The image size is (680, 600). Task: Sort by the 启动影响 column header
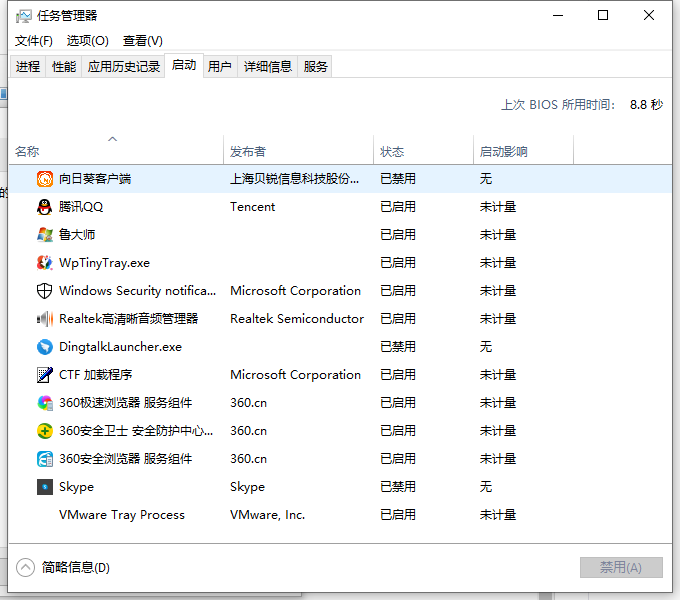523,151
